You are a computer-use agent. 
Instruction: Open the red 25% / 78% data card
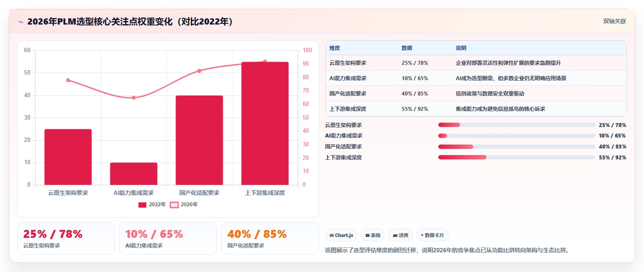(x=66, y=238)
